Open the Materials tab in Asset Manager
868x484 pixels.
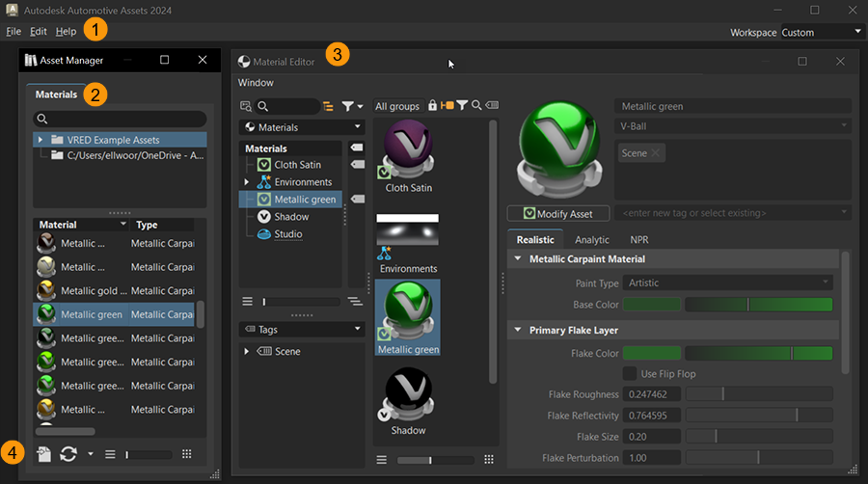tap(56, 94)
